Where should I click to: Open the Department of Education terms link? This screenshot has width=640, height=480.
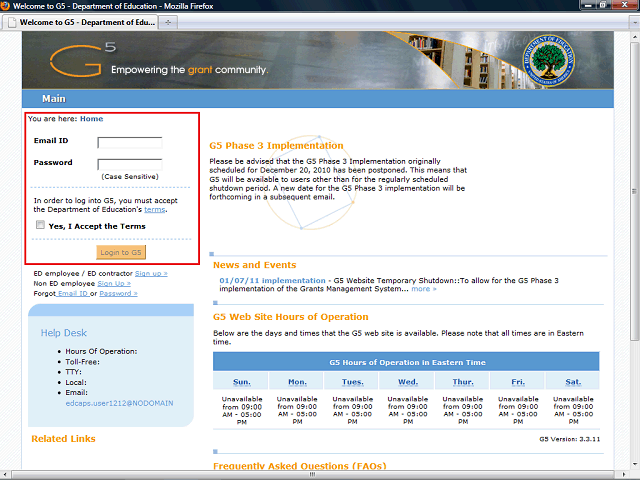(155, 210)
